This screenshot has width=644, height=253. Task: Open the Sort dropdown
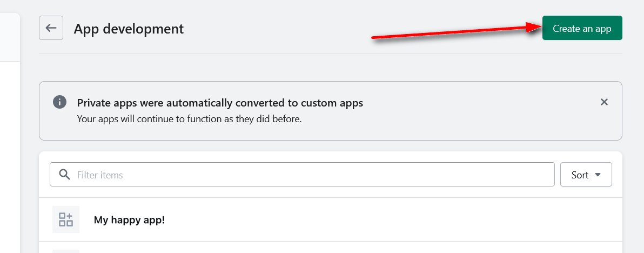point(586,175)
